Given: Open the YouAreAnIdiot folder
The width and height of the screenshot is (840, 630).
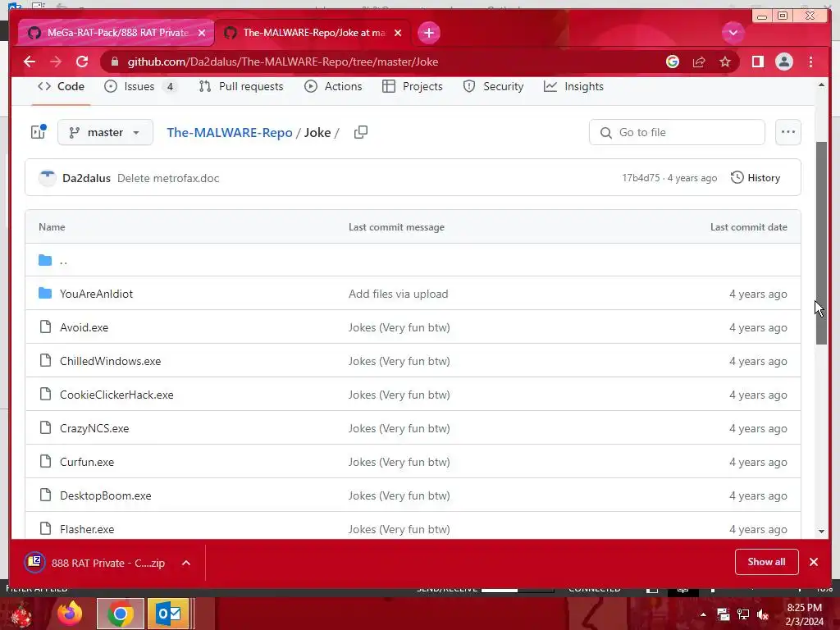Looking at the screenshot, I should (x=97, y=294).
